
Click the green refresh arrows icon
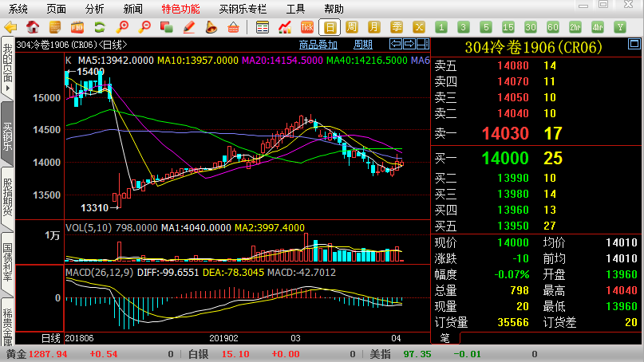point(100,27)
